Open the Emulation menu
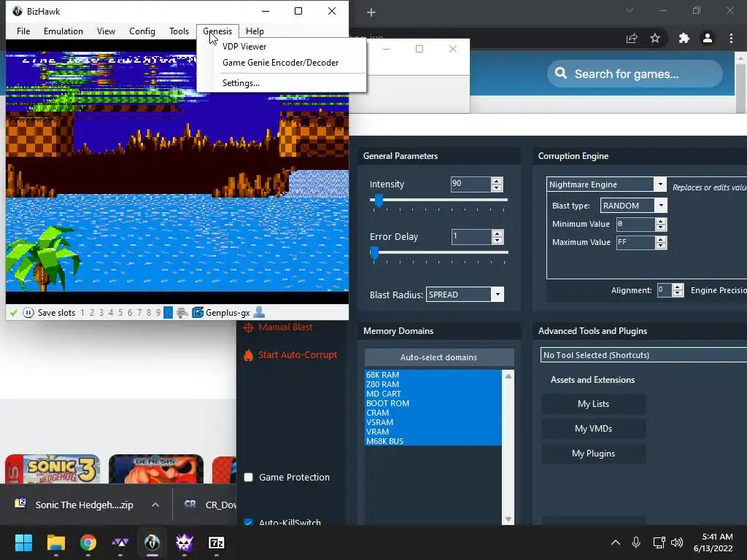 [63, 31]
